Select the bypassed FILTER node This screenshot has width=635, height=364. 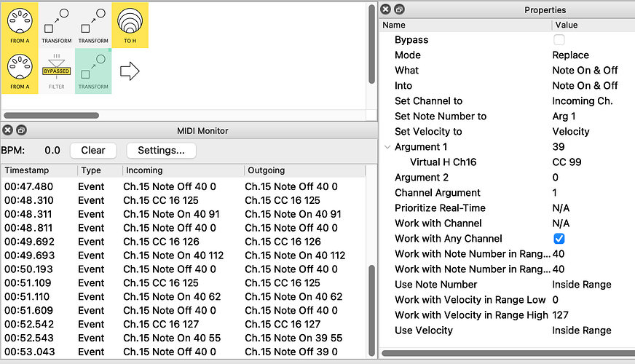(57, 71)
